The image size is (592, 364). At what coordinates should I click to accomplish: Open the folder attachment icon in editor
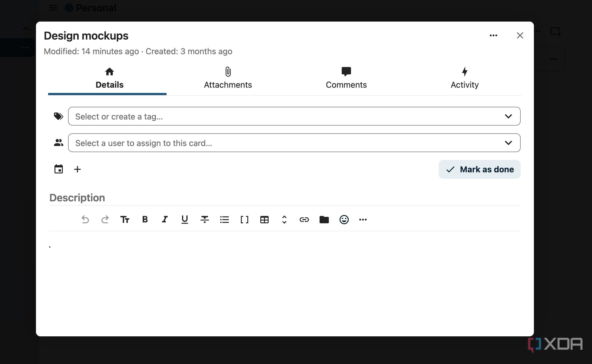click(x=324, y=220)
